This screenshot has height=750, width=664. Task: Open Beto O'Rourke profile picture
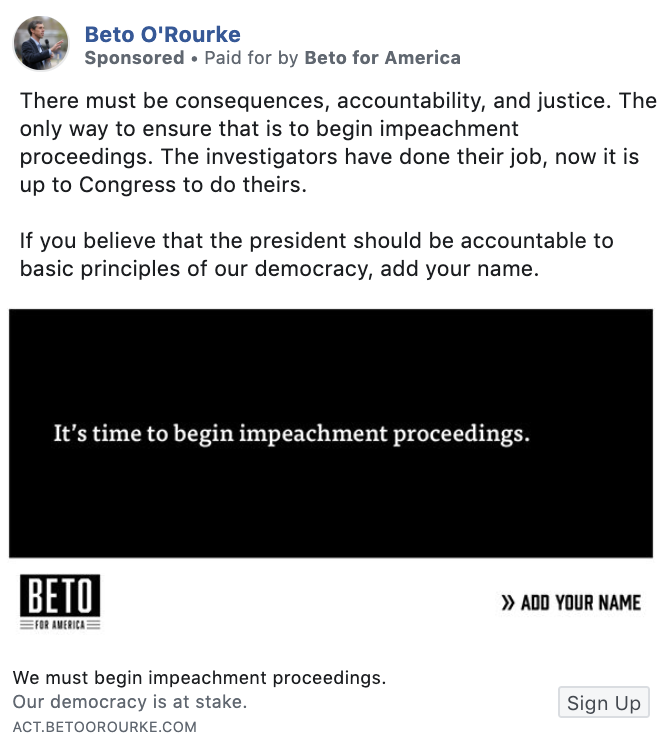(x=41, y=44)
